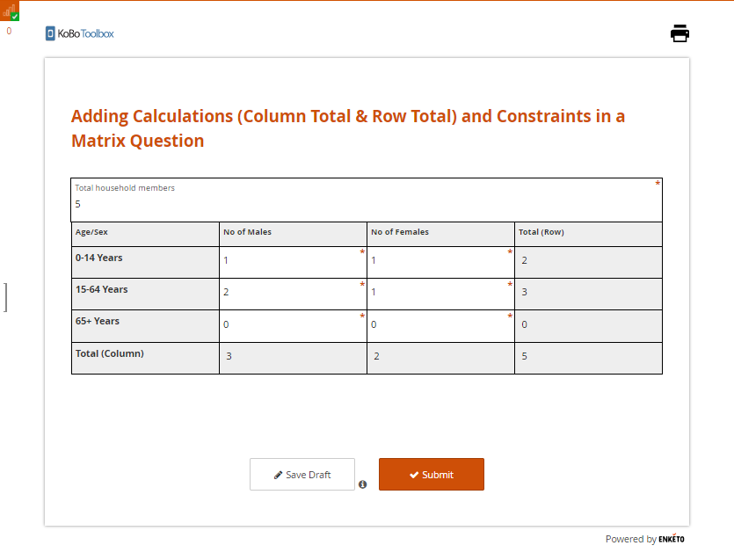Image resolution: width=734 pixels, height=560 pixels.
Task: Select the 15-64 Years females input
Action: (440, 293)
